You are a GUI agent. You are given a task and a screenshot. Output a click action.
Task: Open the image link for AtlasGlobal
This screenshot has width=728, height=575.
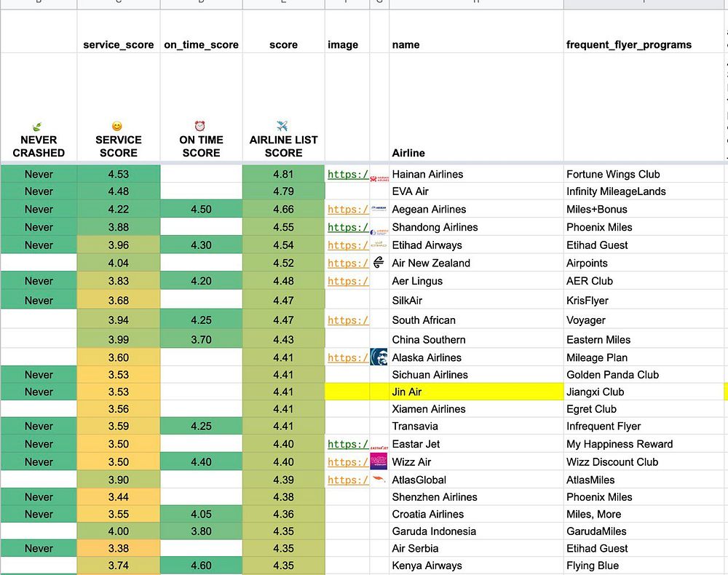click(348, 480)
